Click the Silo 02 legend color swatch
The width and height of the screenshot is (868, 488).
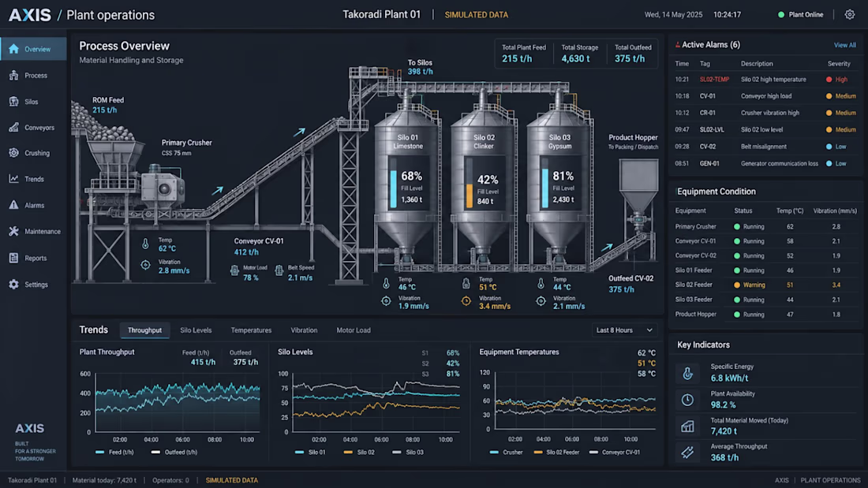pos(348,452)
